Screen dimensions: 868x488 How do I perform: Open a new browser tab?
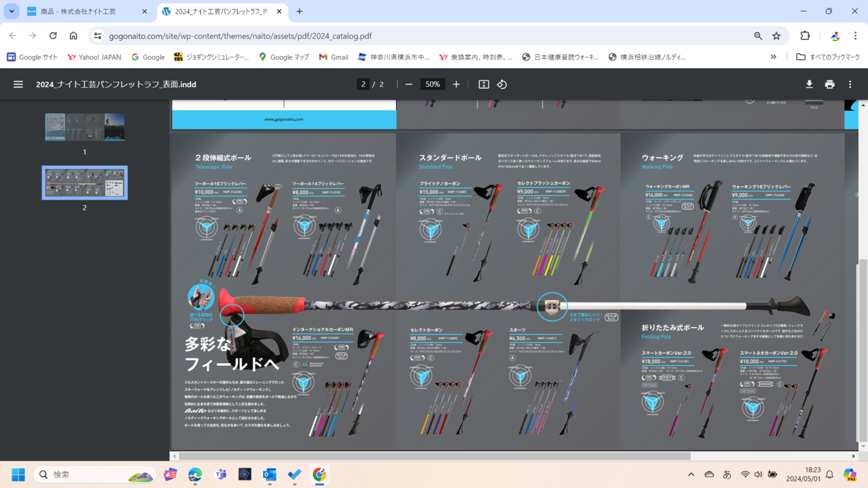click(x=300, y=11)
